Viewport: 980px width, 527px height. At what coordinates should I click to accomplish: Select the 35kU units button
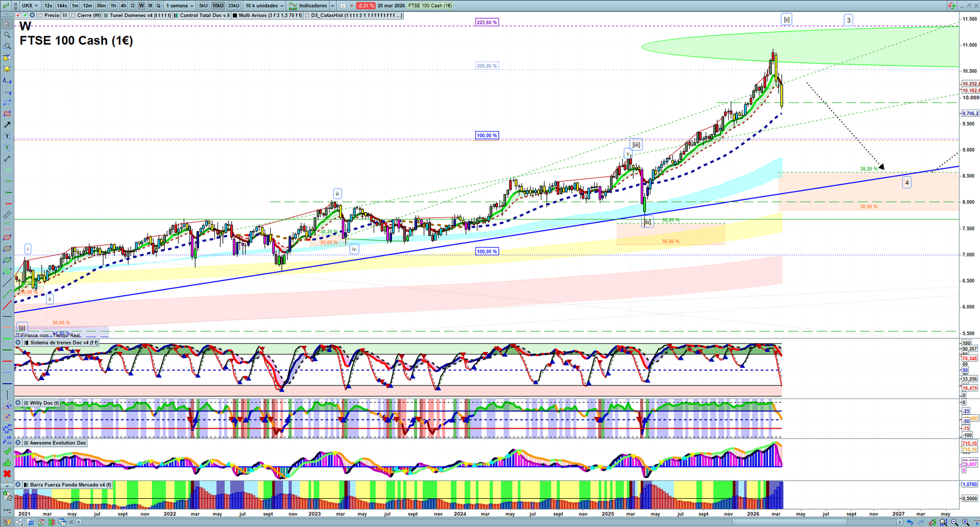[x=234, y=6]
